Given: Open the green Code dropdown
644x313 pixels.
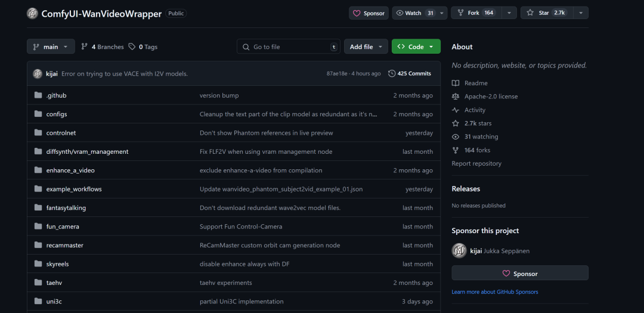Looking at the screenshot, I should point(416,47).
